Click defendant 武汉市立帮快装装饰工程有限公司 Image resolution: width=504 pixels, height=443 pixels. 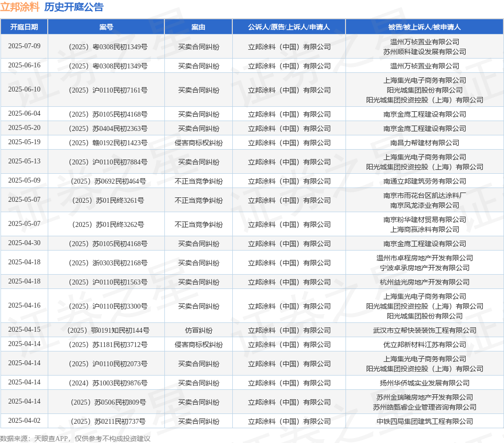pyautogui.click(x=425, y=330)
